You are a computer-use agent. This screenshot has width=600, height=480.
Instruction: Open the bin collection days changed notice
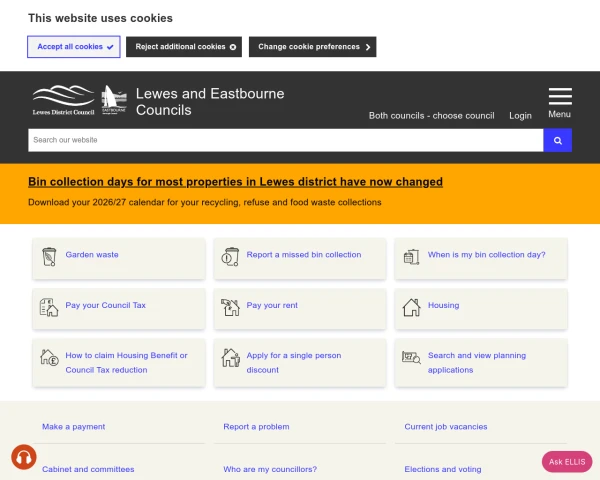tap(235, 182)
